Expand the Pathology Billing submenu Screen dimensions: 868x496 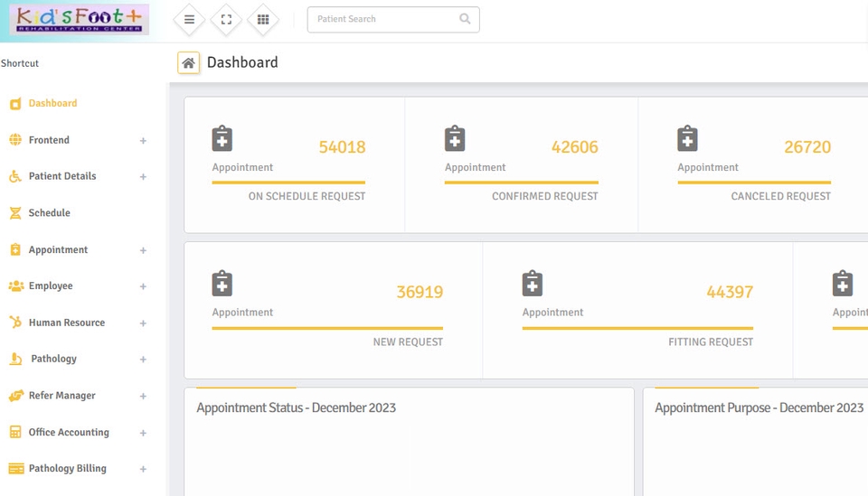pyautogui.click(x=143, y=469)
